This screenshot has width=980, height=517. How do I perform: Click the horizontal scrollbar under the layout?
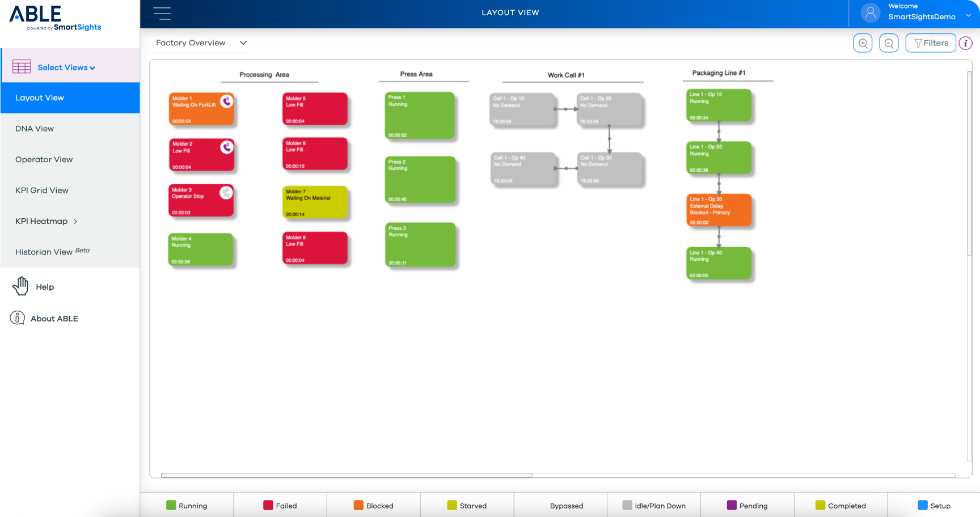(347, 475)
